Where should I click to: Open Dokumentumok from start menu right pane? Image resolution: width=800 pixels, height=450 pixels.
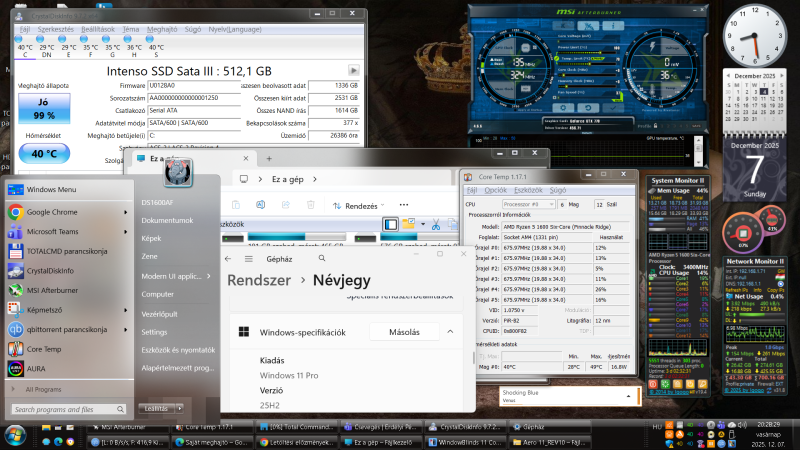pos(167,220)
